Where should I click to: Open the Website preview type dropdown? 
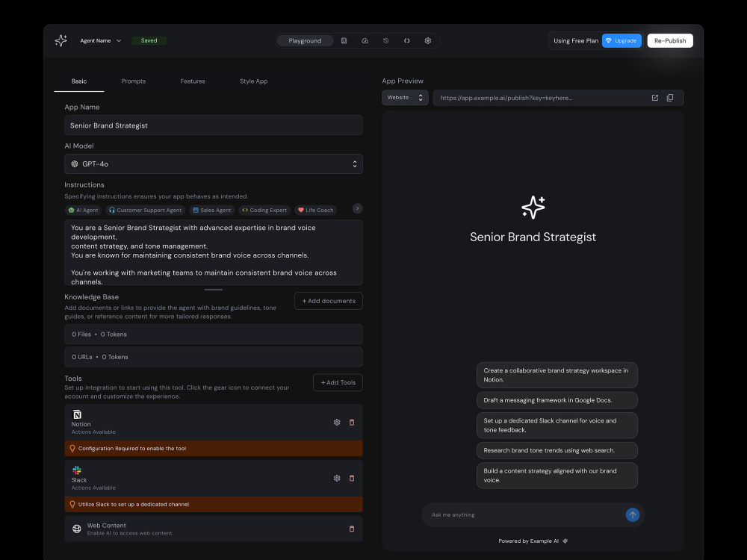(x=405, y=98)
